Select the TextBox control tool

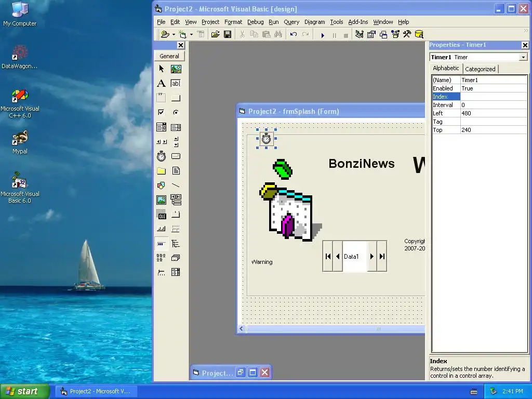click(x=176, y=84)
